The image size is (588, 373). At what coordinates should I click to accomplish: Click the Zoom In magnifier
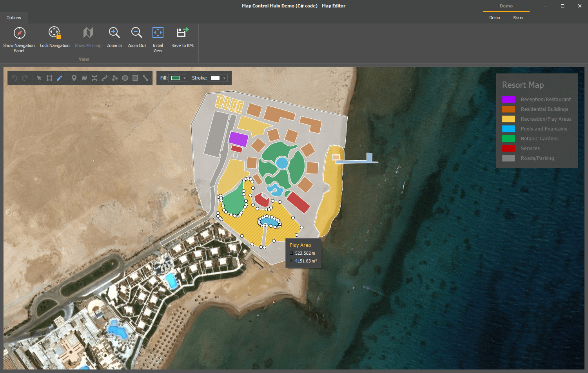[x=114, y=33]
